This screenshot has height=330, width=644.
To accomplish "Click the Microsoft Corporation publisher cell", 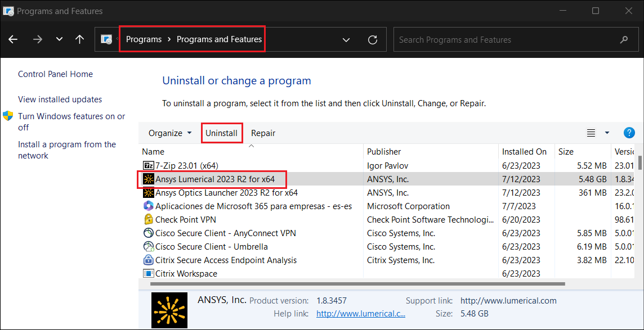I will tap(408, 206).
